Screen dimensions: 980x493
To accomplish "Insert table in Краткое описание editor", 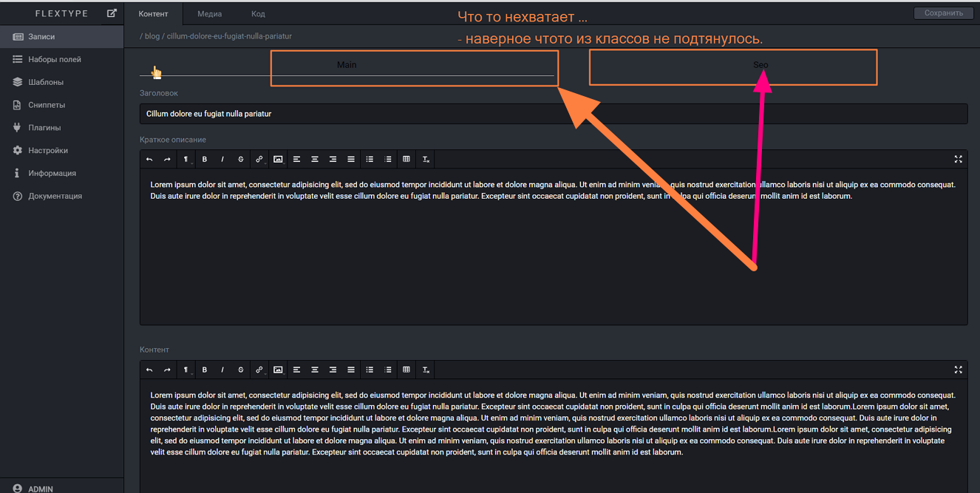I will [406, 159].
